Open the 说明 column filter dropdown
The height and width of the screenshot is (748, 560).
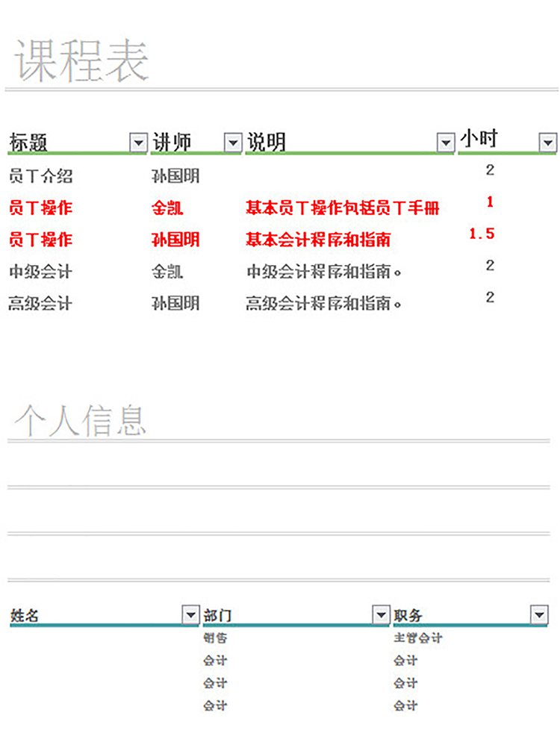tap(446, 142)
